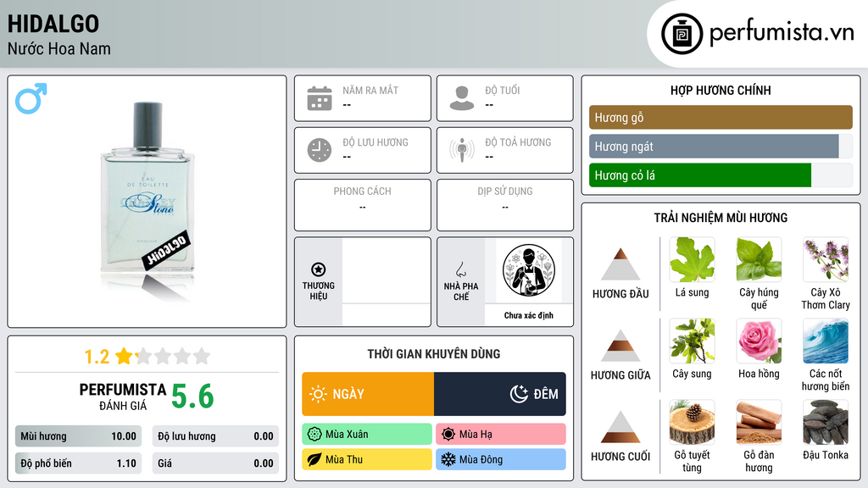
Task: Click the Hợp hương chính heading
Action: coord(721,90)
